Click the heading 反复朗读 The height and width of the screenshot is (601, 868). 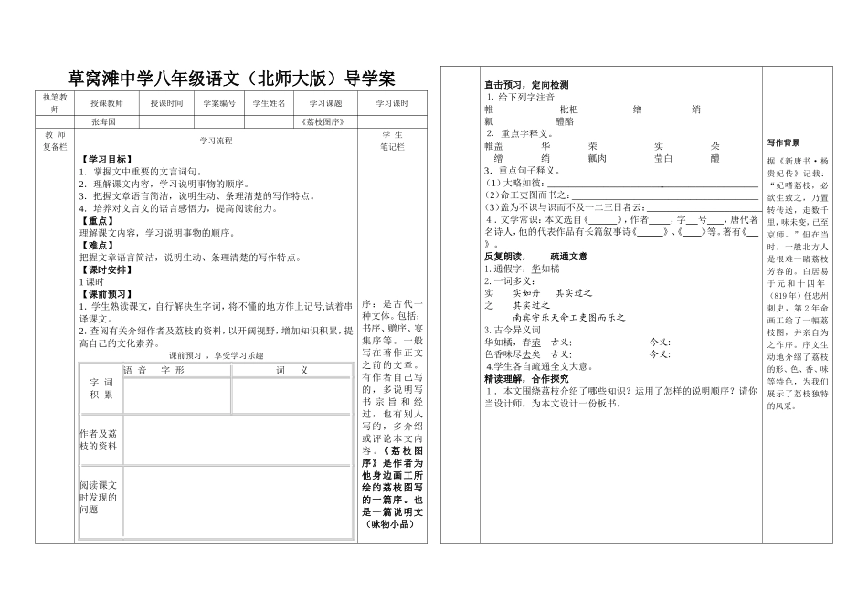tap(504, 257)
